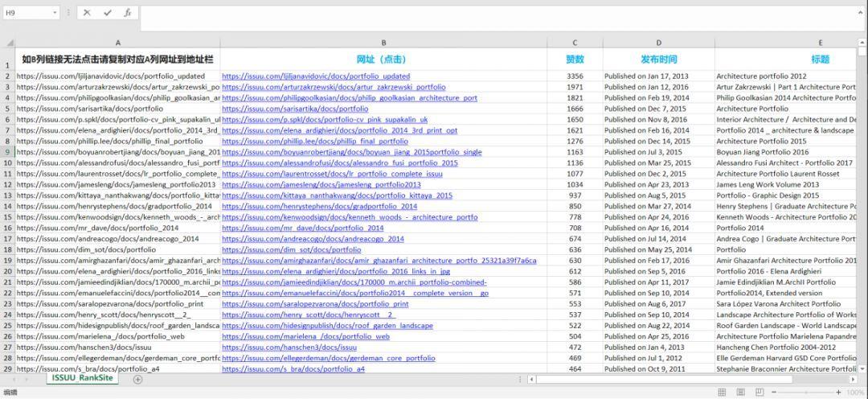868x399 pixels.
Task: Open boyuan_jiang_2015portfolio_single hyperlink
Action: coord(352,152)
